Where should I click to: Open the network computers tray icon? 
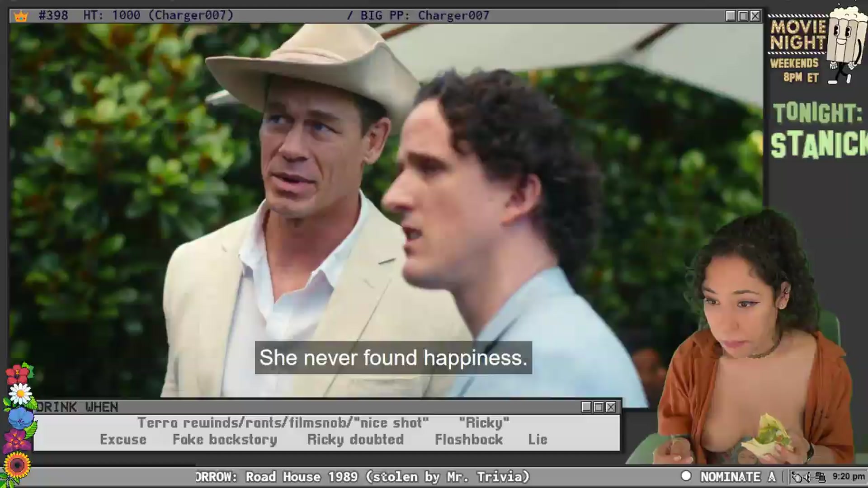click(821, 477)
